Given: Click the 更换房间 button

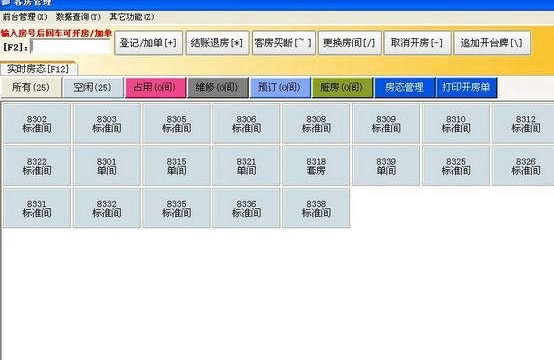Looking at the screenshot, I should [349, 43].
